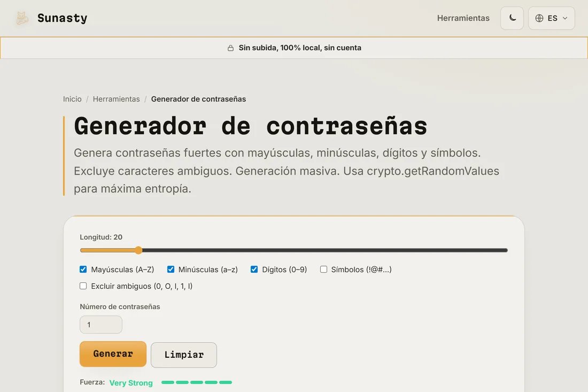Click the lock icon in the privacy banner
The width and height of the screenshot is (588, 392).
tap(230, 48)
